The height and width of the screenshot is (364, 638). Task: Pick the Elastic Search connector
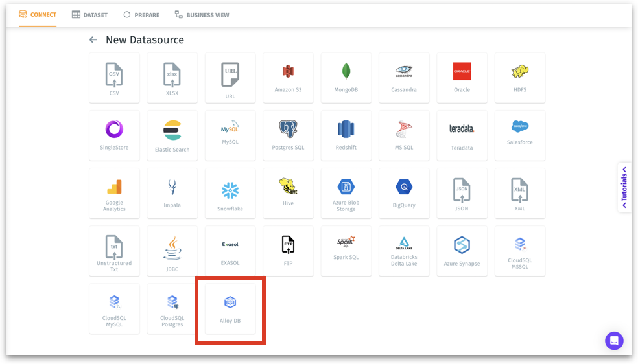[172, 135]
